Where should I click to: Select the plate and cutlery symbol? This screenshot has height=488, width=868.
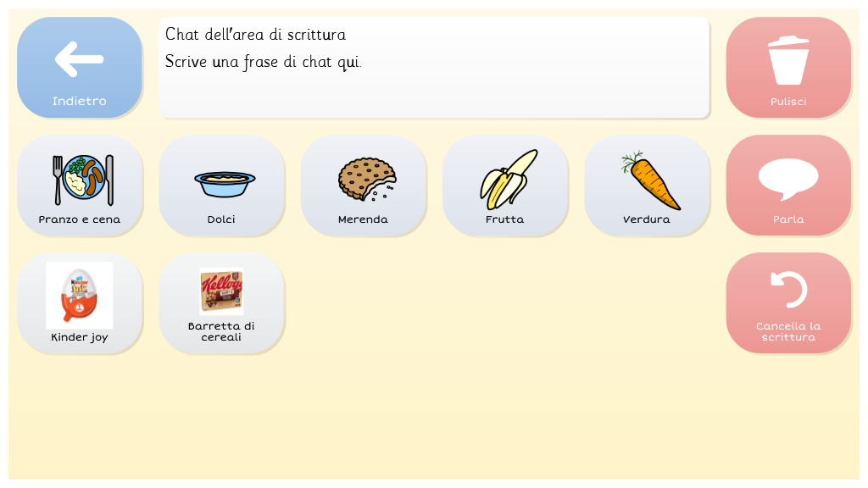pos(83,179)
